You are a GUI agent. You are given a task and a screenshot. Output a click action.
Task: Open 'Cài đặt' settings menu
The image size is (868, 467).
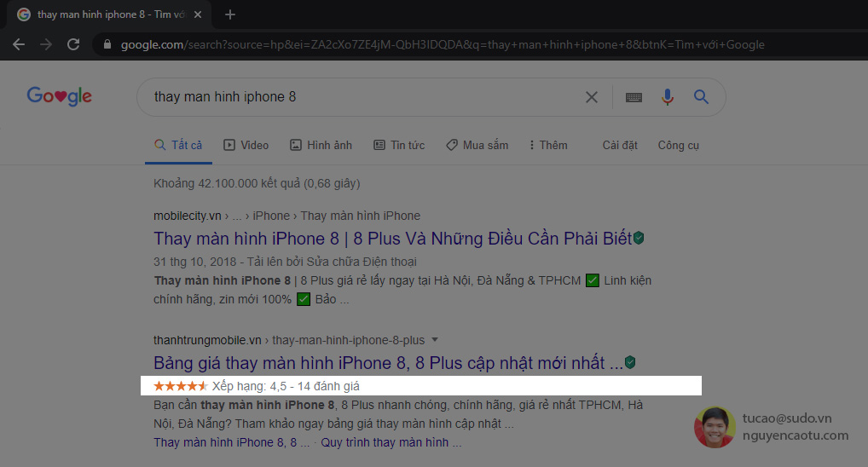620,146
